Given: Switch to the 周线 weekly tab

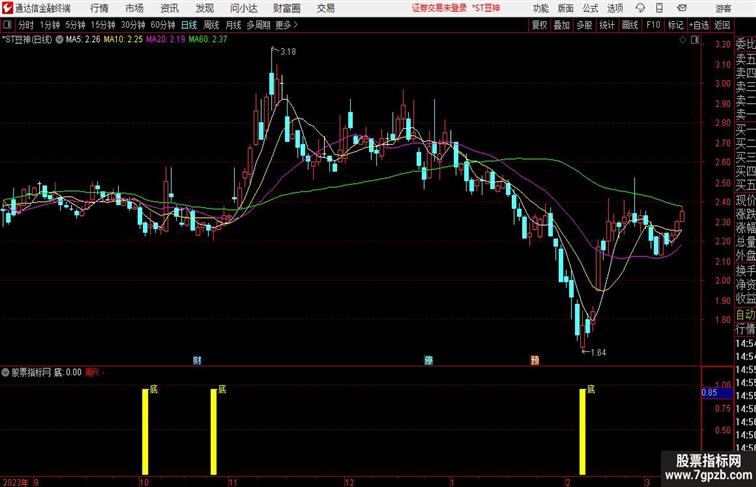Looking at the screenshot, I should pyautogui.click(x=211, y=25).
